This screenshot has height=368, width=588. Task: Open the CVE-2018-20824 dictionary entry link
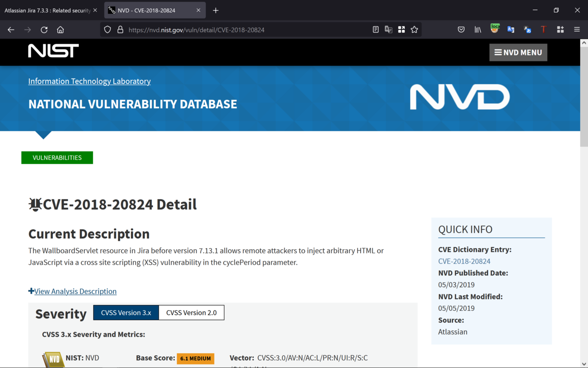point(464,261)
